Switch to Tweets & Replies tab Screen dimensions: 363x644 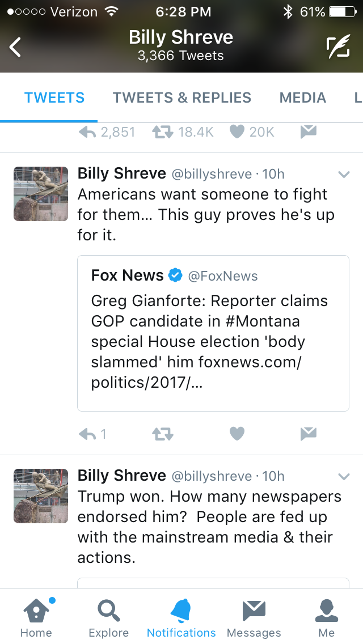181,98
